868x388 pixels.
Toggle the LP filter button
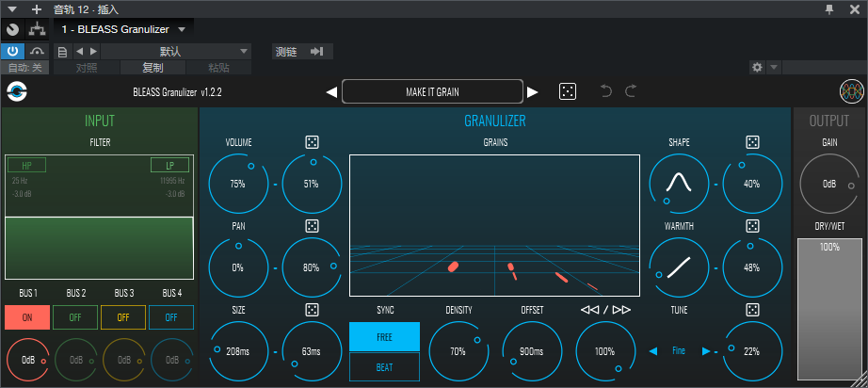[170, 166]
